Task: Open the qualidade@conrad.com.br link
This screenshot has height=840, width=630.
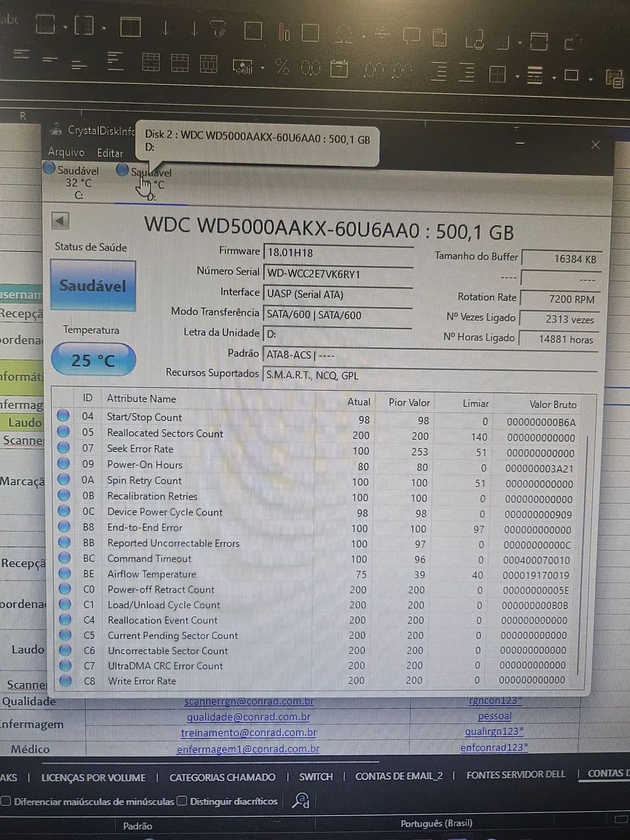Action: pyautogui.click(x=249, y=717)
